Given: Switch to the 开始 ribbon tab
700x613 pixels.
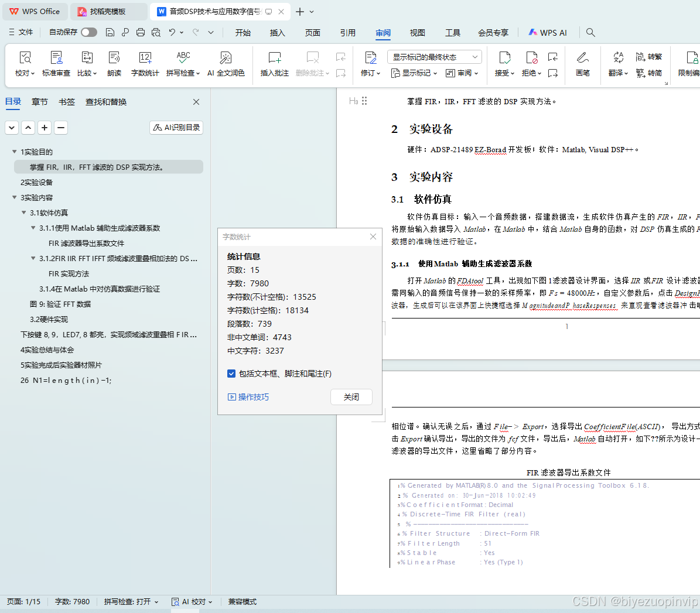Looking at the screenshot, I should (x=243, y=33).
